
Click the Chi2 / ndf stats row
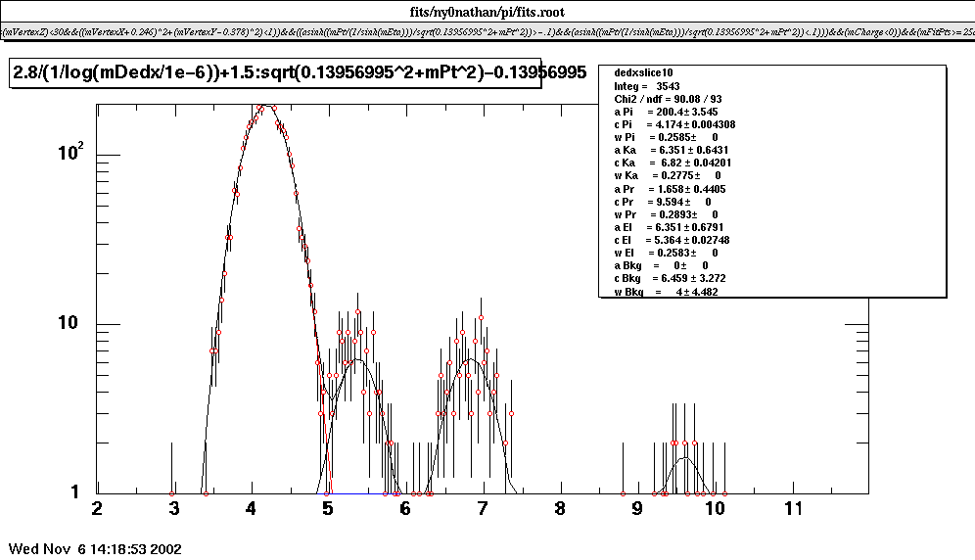(x=668, y=99)
